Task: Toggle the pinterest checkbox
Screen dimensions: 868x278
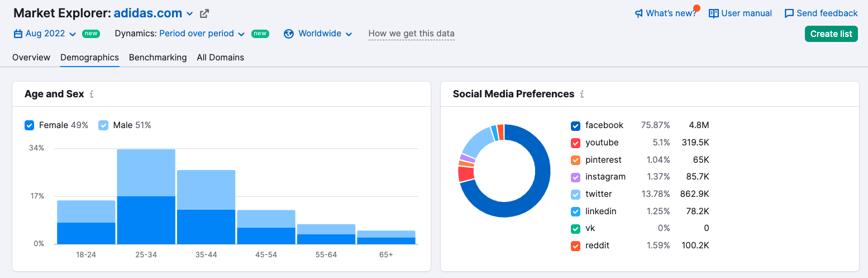Action: coord(576,161)
